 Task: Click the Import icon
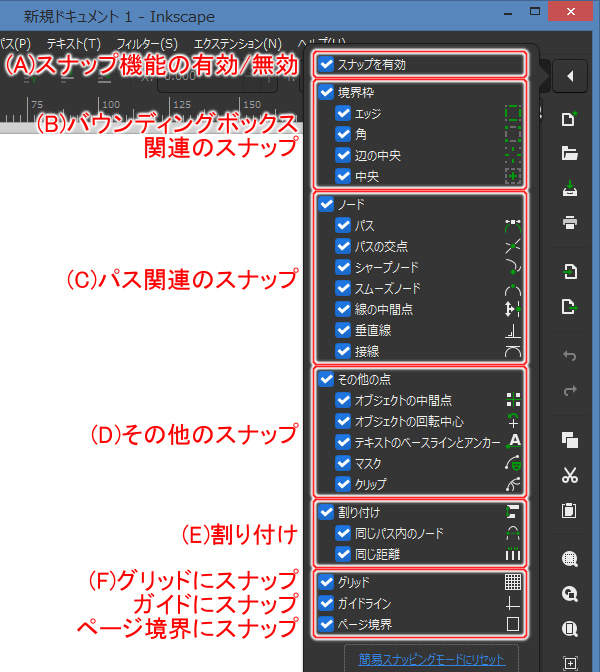[570, 272]
